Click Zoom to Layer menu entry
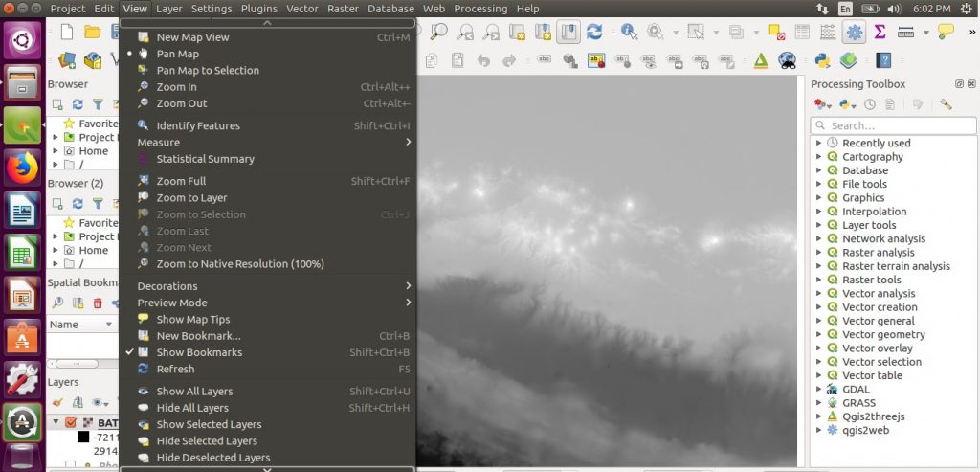Image resolution: width=980 pixels, height=472 pixels. tap(268, 197)
